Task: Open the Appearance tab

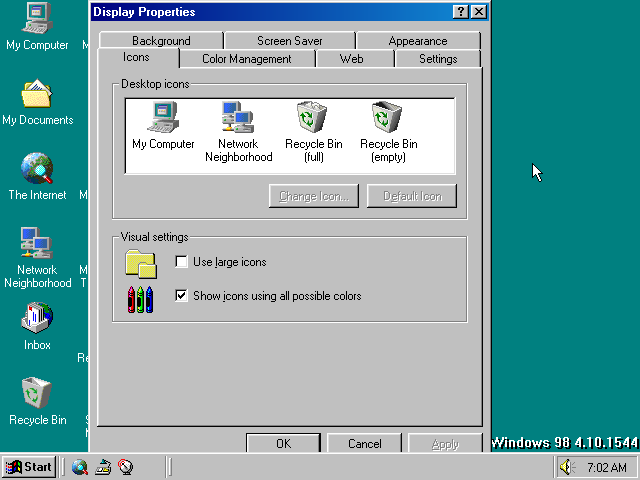Action: coord(418,41)
